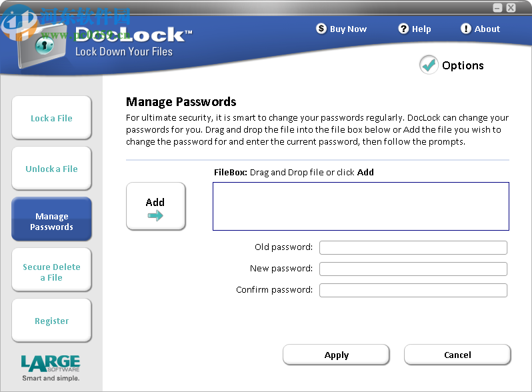This screenshot has height=392, width=532.
Task: Close the DocLock window
Action: pos(511,8)
